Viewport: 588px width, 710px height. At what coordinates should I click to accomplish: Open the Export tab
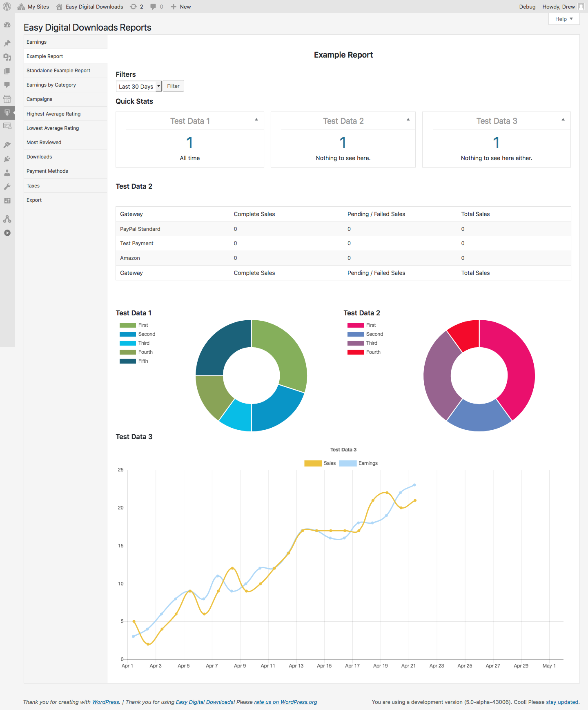[x=65, y=200]
